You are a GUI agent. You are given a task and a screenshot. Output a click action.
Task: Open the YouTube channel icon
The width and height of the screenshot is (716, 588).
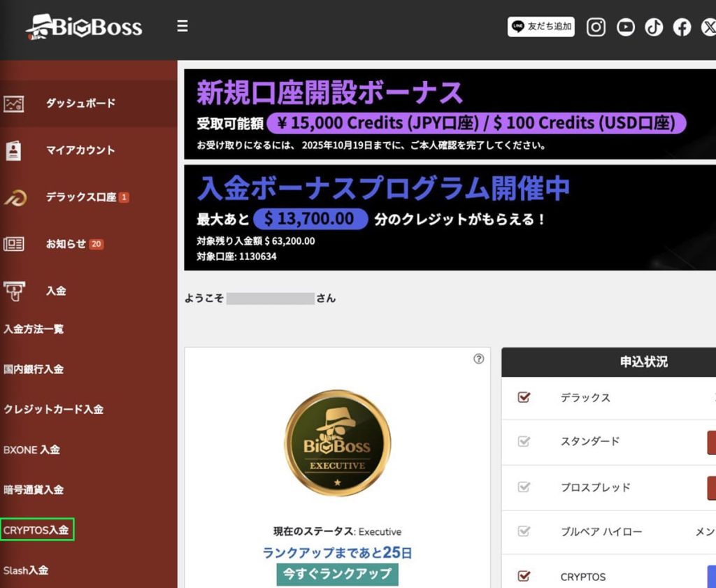pos(625,27)
